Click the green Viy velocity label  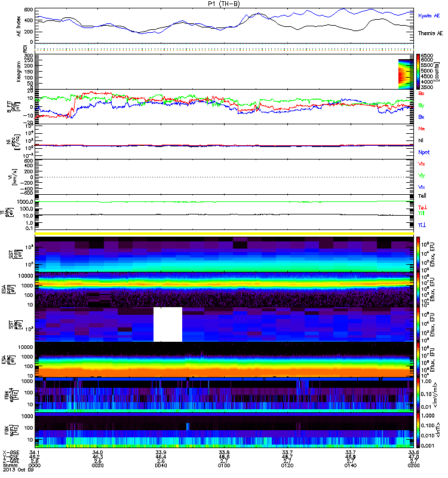pyautogui.click(x=422, y=175)
